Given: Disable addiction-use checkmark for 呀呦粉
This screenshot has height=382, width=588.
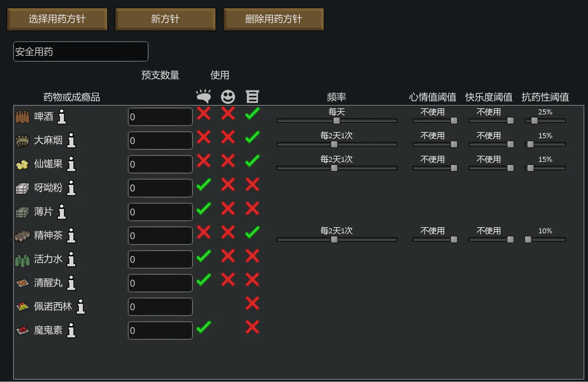Looking at the screenshot, I should point(204,185).
